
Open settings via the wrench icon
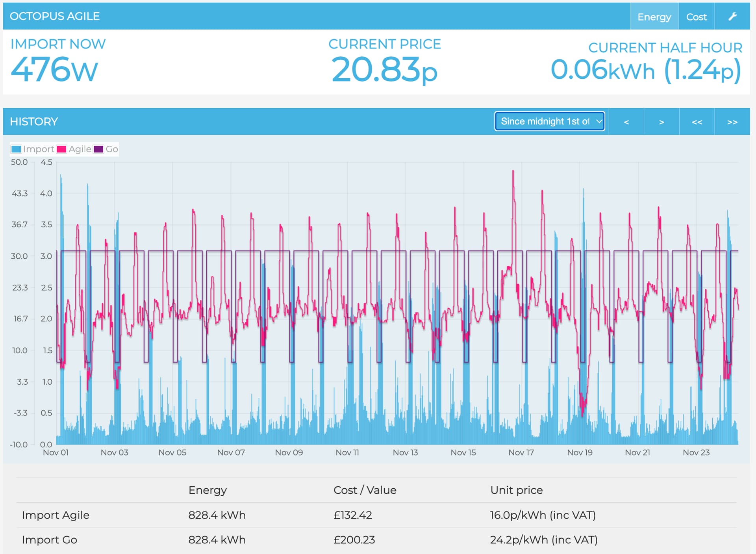click(732, 17)
